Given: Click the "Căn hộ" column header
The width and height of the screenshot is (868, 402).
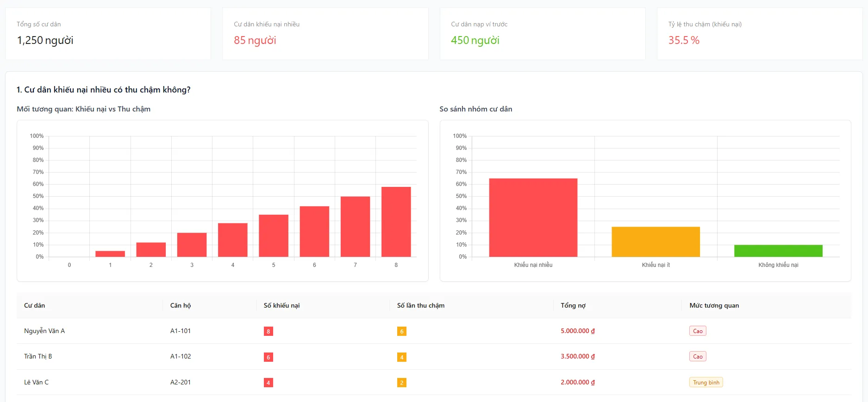Looking at the screenshot, I should click(x=181, y=305).
